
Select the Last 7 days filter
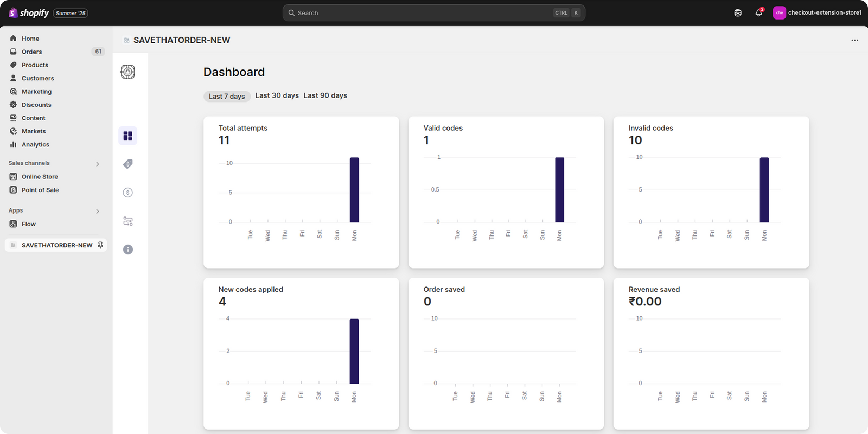(x=227, y=97)
